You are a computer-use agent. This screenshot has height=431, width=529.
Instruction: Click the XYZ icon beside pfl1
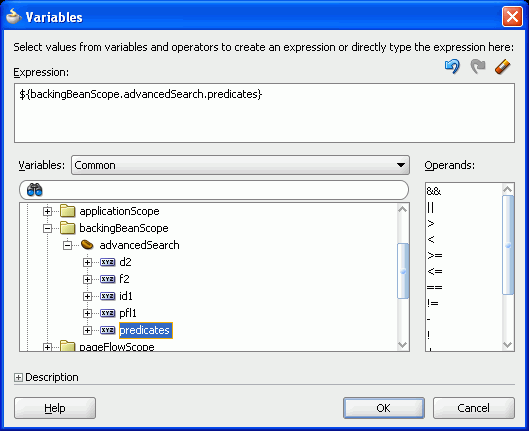point(108,313)
